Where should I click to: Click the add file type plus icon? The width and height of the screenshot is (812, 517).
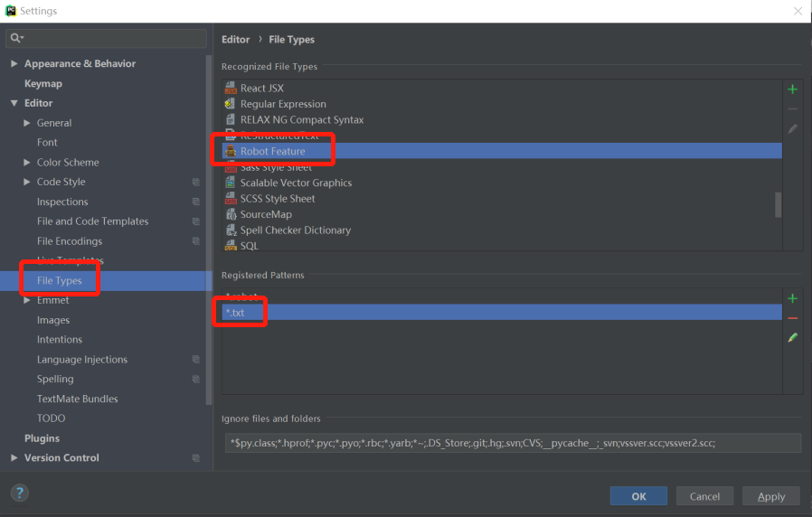792,89
